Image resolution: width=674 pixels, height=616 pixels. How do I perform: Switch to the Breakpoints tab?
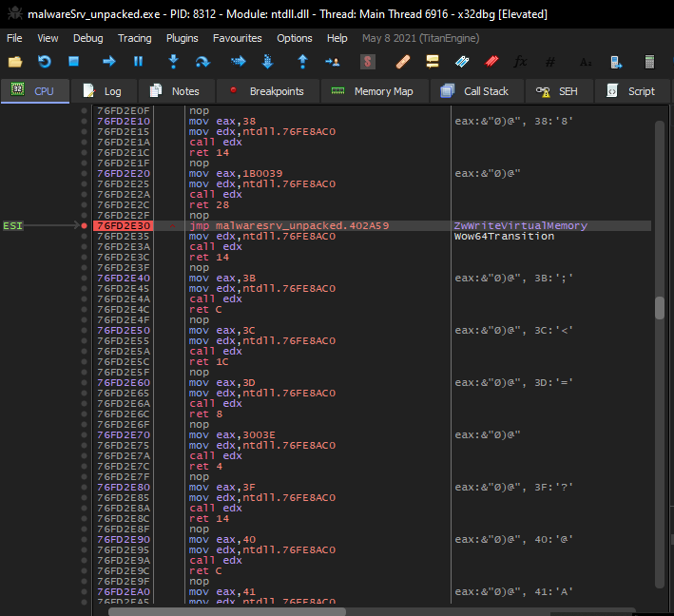click(267, 91)
